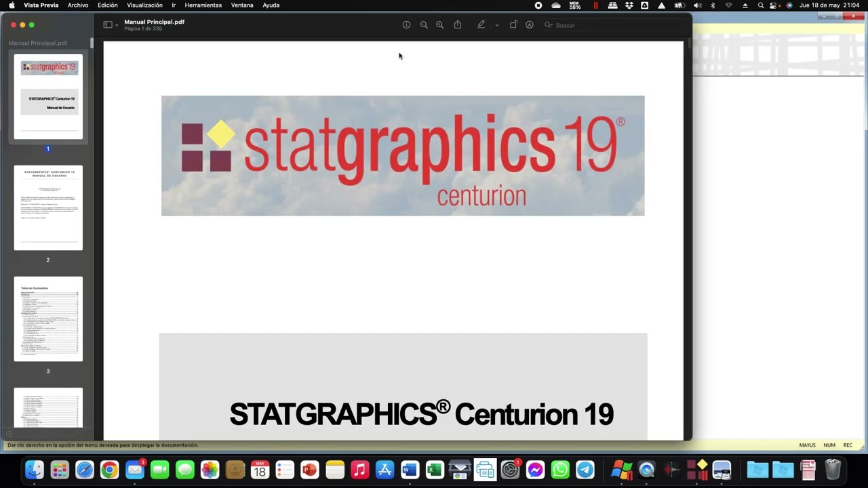Select the page 2 thumbnail

point(48,207)
